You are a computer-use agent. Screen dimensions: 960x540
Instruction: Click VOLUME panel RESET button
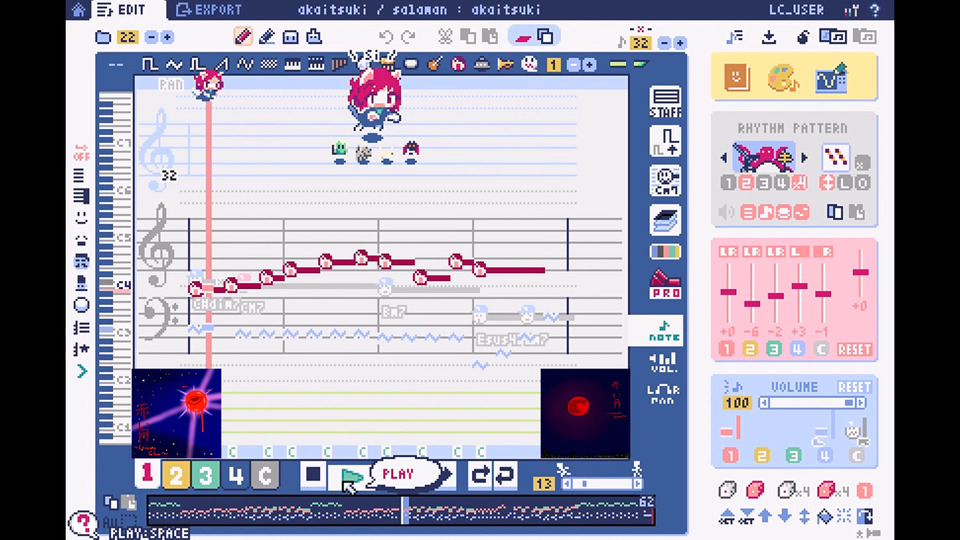point(854,387)
